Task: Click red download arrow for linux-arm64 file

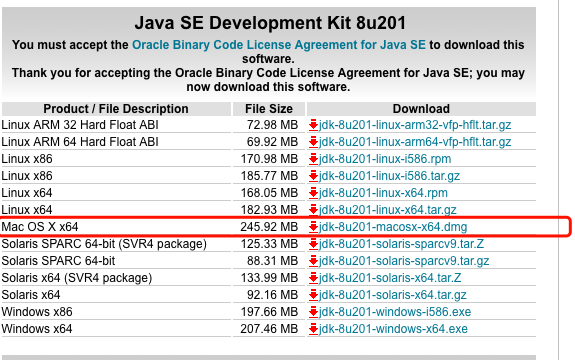Action: (313, 142)
